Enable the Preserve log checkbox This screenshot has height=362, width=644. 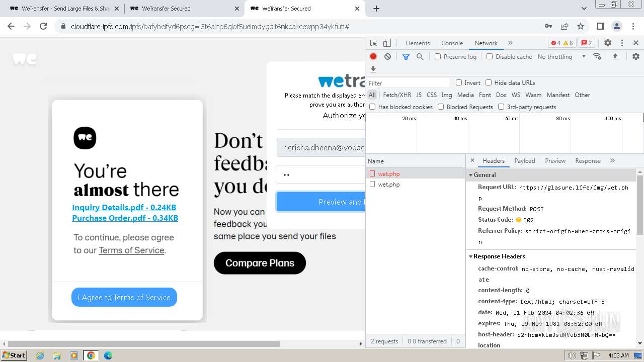[x=438, y=56]
